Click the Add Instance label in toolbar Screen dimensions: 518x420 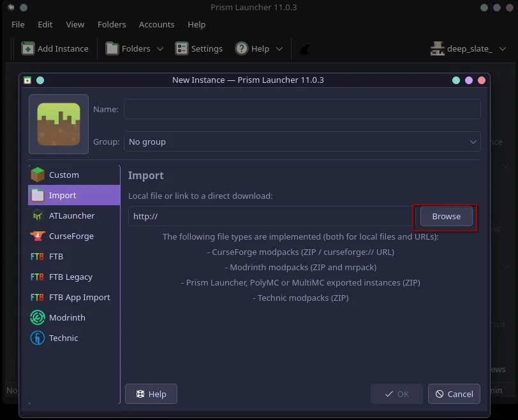tap(63, 48)
